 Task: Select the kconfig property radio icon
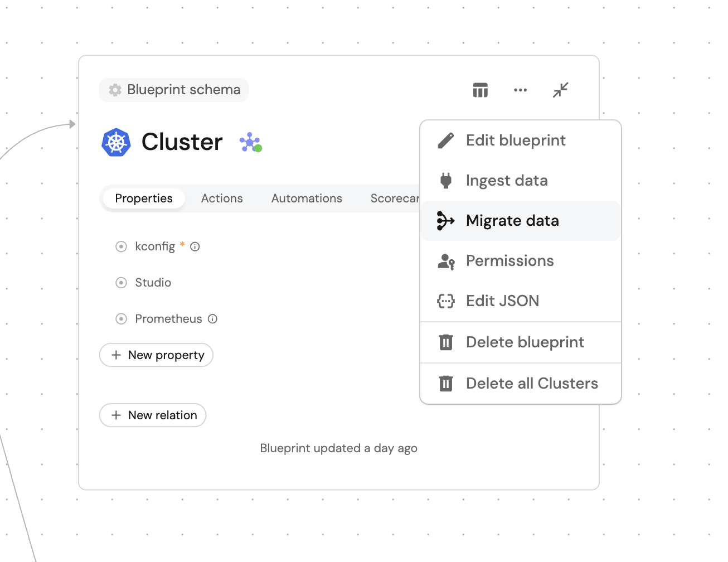[x=121, y=246]
